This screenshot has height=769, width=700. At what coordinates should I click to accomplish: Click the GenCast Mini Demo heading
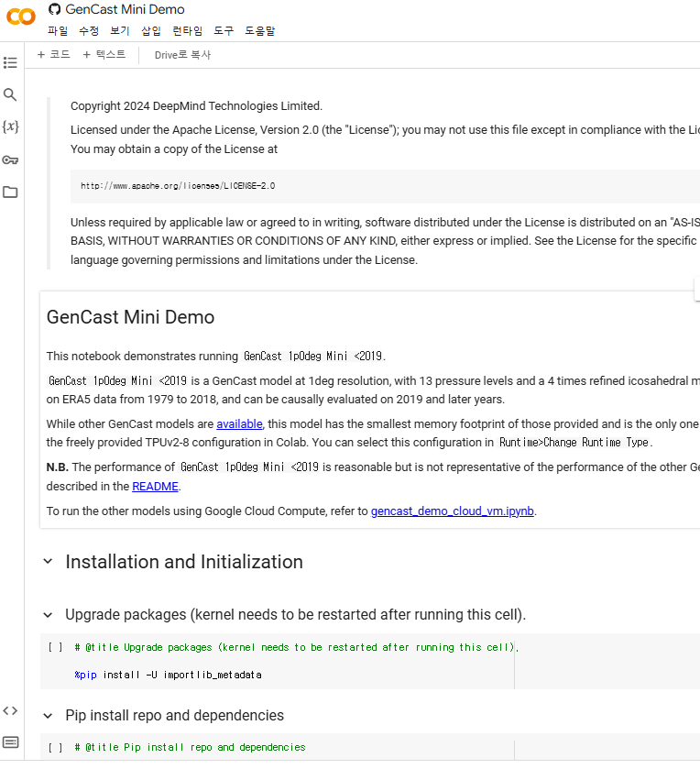[130, 317]
